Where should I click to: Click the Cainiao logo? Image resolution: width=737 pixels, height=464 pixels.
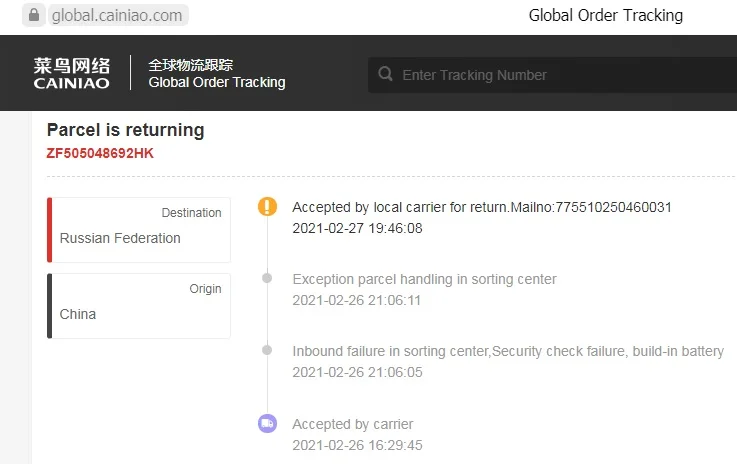[72, 73]
